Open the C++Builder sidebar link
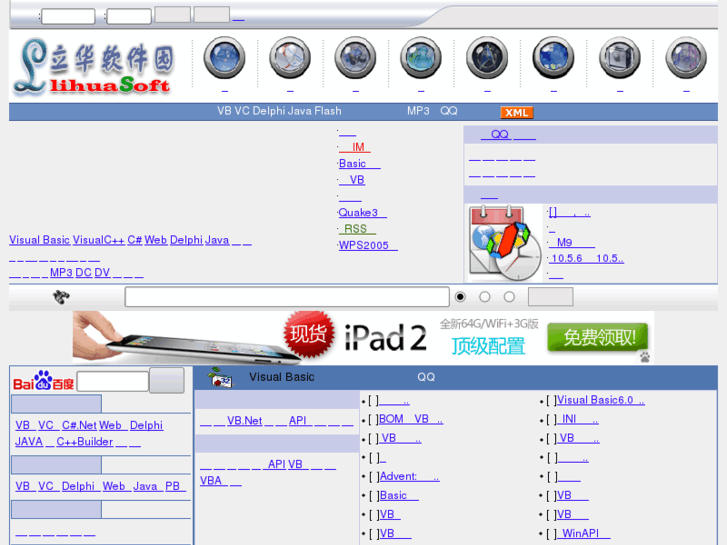 pos(85,442)
